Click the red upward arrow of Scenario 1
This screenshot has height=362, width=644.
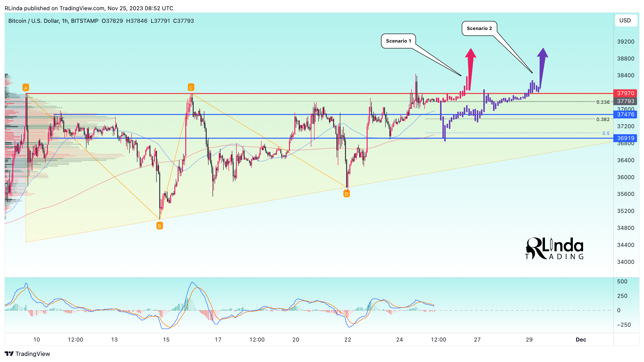tap(471, 69)
